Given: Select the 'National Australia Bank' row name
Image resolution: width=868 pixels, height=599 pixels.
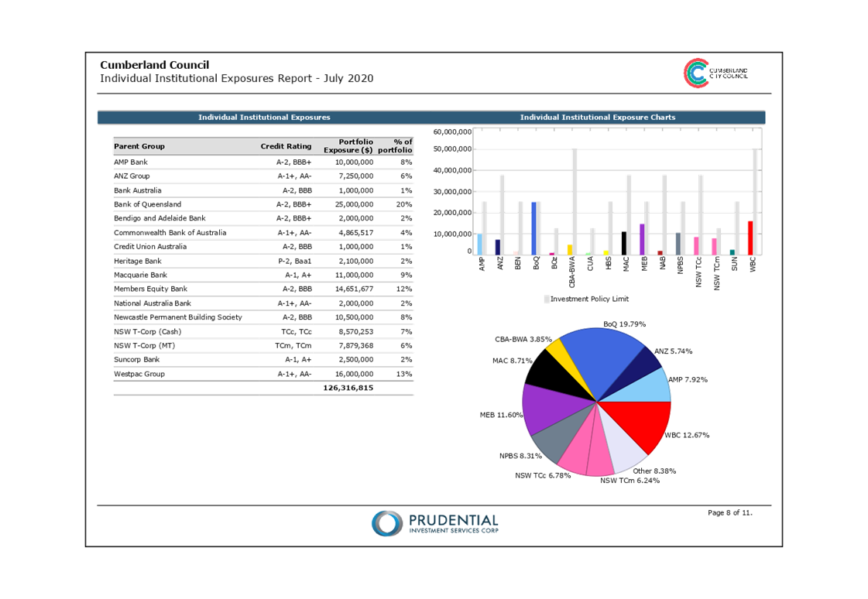Looking at the screenshot, I should pos(153,303).
